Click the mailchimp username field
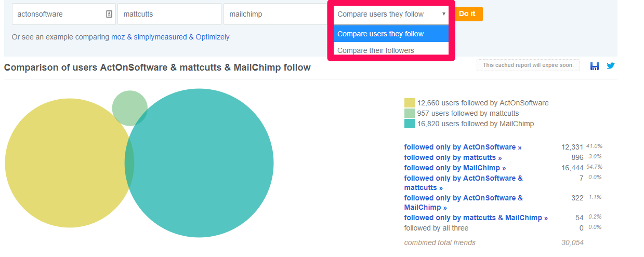Image resolution: width=644 pixels, height=257 pixels. point(275,14)
